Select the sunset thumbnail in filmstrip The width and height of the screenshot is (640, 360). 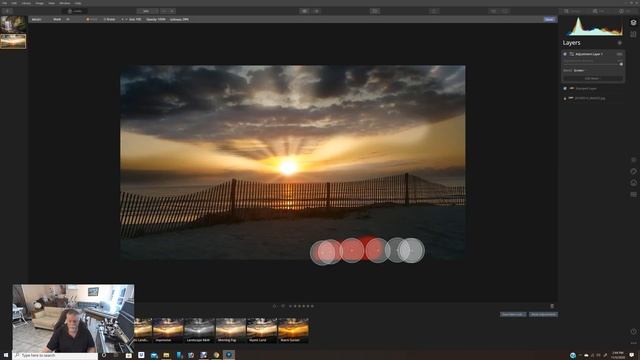tap(13, 42)
